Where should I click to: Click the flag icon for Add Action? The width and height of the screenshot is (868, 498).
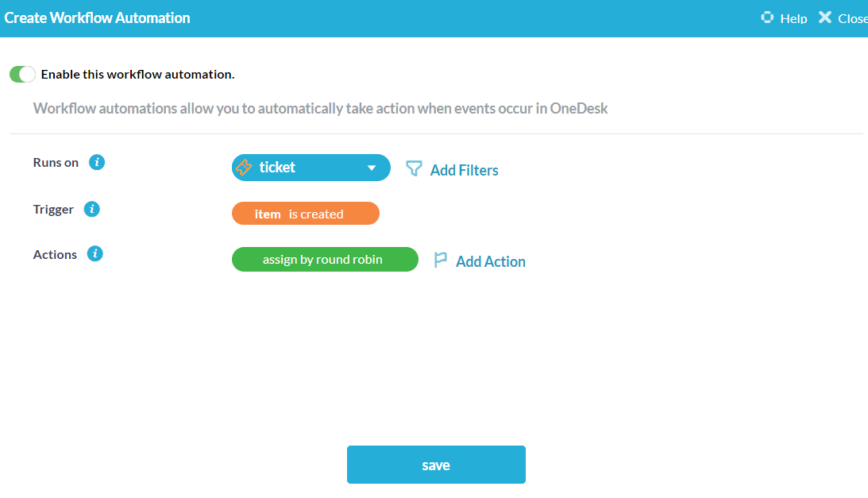coord(441,260)
